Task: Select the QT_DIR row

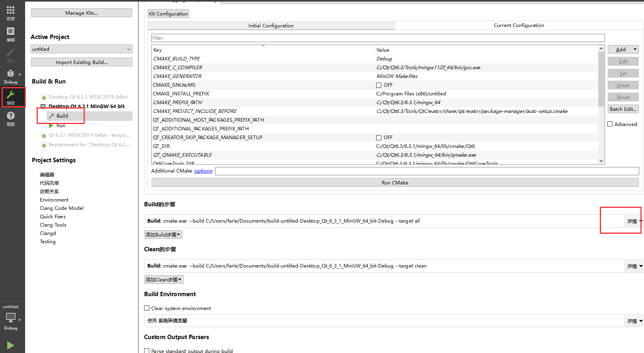Action: [375, 146]
